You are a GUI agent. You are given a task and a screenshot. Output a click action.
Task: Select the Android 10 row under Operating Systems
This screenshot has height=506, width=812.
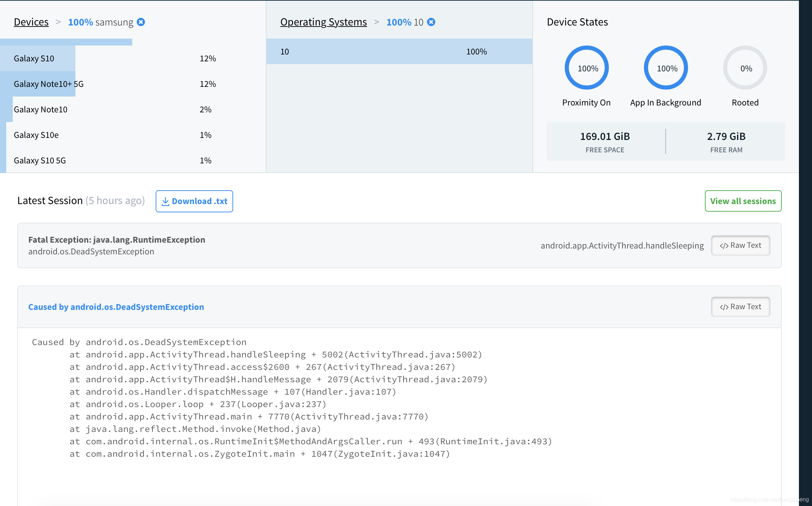[x=399, y=51]
